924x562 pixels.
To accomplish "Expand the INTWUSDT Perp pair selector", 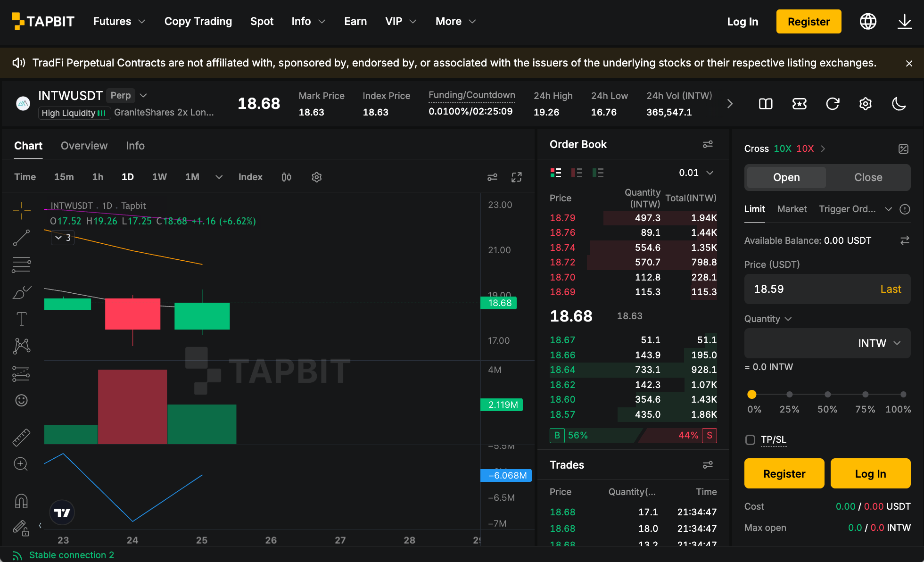I will pos(143,96).
